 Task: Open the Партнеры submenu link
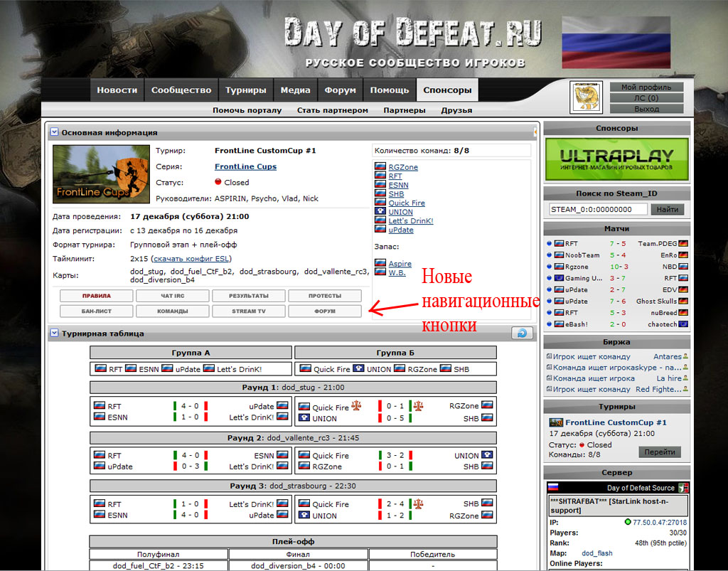click(x=405, y=110)
